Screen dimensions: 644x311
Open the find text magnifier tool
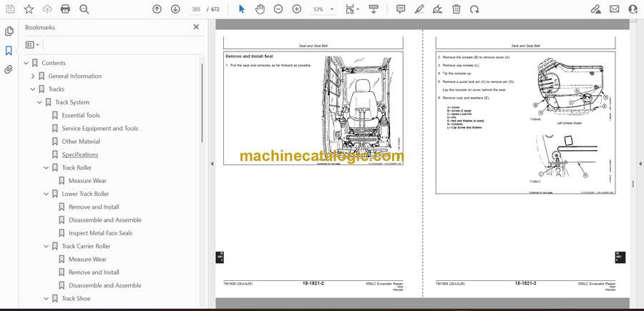click(84, 9)
